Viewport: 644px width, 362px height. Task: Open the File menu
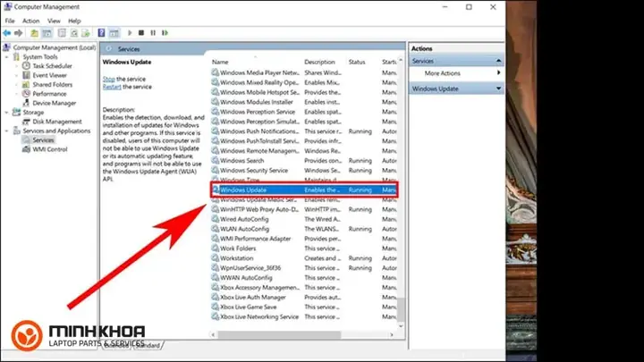(x=10, y=21)
